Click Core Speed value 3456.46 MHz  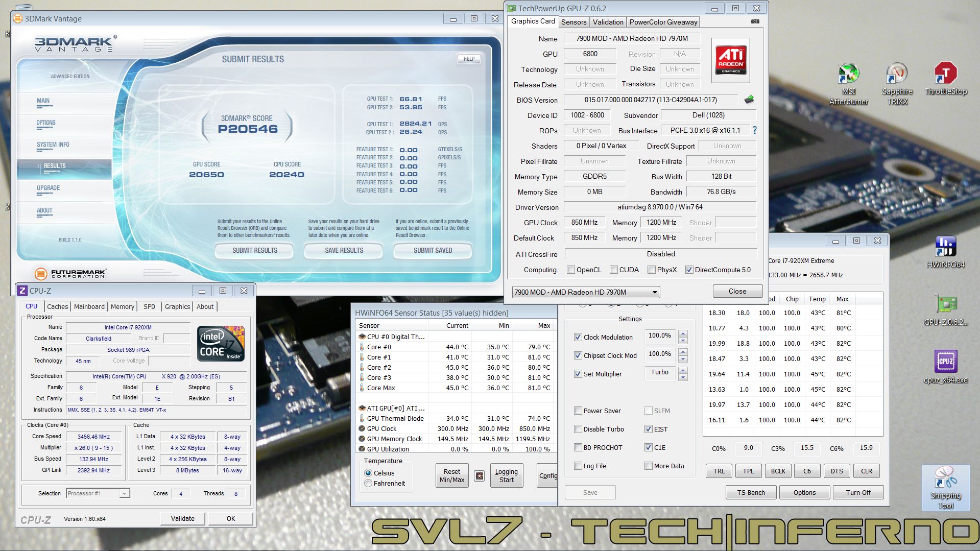click(93, 437)
